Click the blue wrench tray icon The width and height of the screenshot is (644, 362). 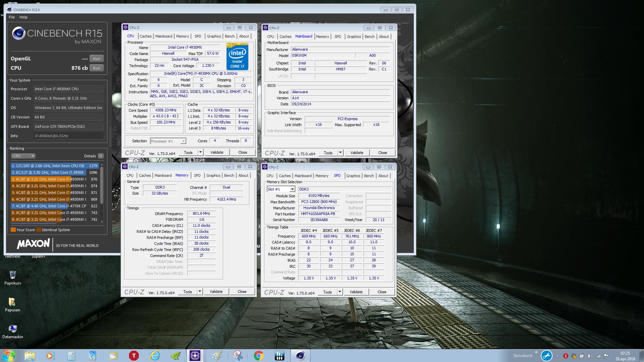click(x=546, y=356)
